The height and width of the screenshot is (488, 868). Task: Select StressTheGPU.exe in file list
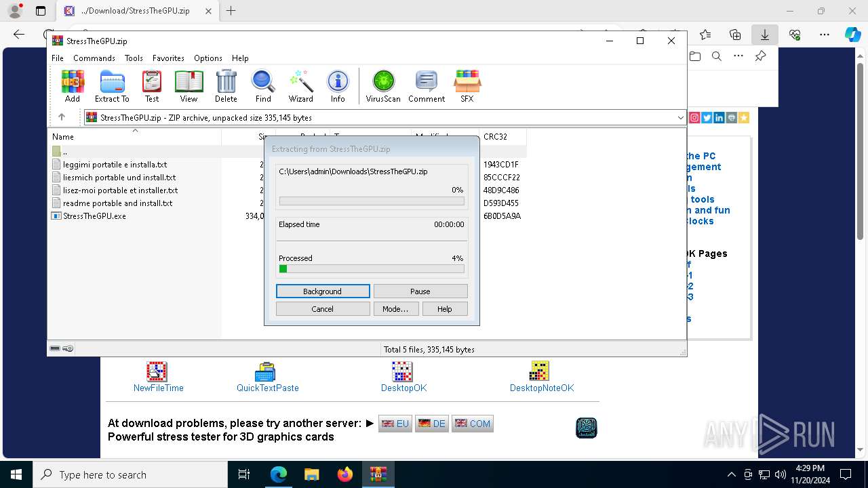[94, 216]
